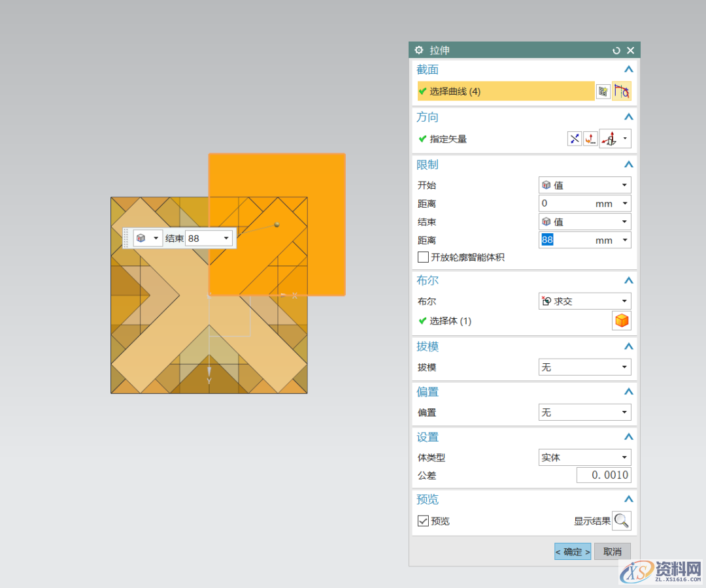Enable the 开放轮廓智能体积 checkbox
The height and width of the screenshot is (588, 706).
pyautogui.click(x=423, y=257)
